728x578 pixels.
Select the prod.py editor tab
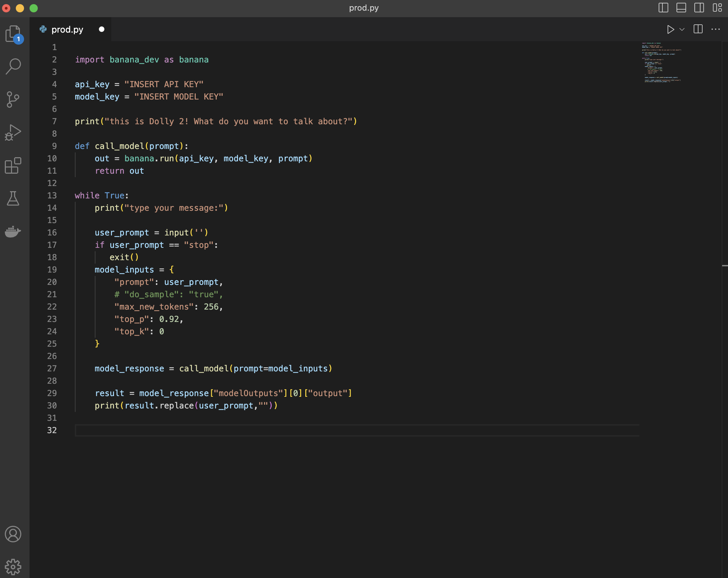coord(67,30)
